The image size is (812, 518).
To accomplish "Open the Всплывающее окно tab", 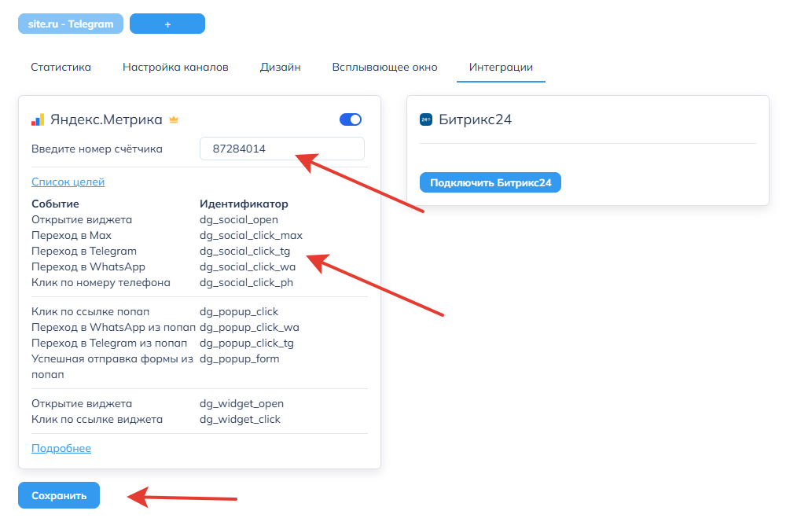I will [x=384, y=68].
